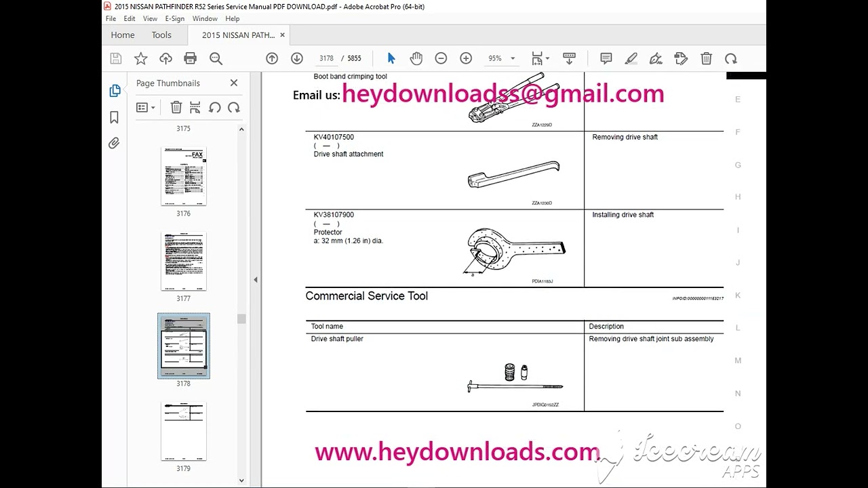Bookmark this file using the star icon
Viewport: 868px width, 488px height.
tap(140, 58)
